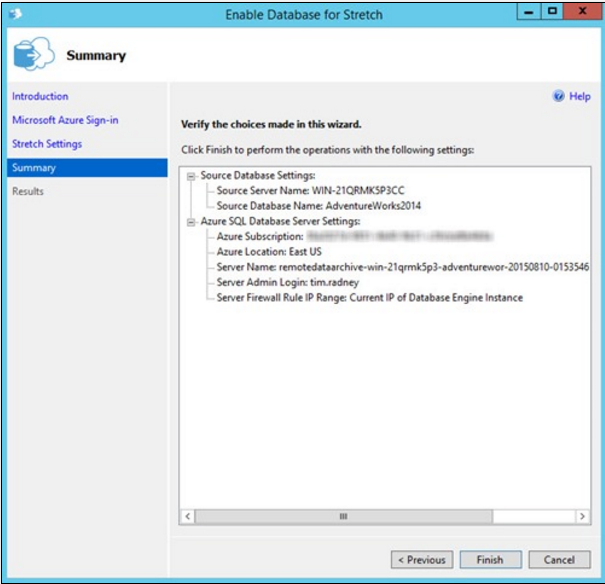
Task: Open the Stretch Settings page
Action: 47,144
